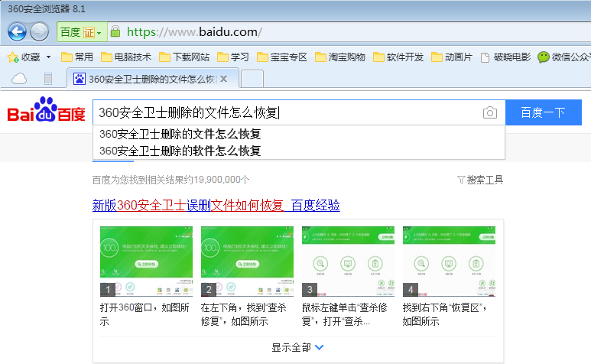
Task: Open result 新版360安全卫士误删文件如何恢复 link
Action: (216, 206)
